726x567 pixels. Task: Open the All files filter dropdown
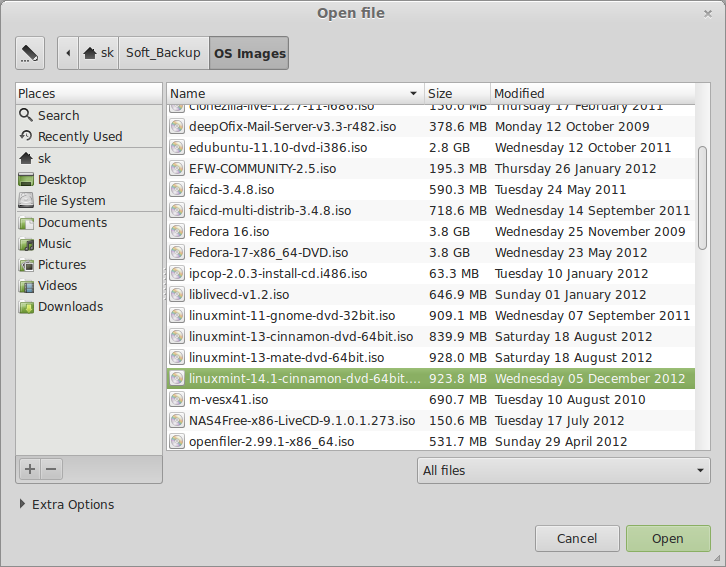point(563,470)
